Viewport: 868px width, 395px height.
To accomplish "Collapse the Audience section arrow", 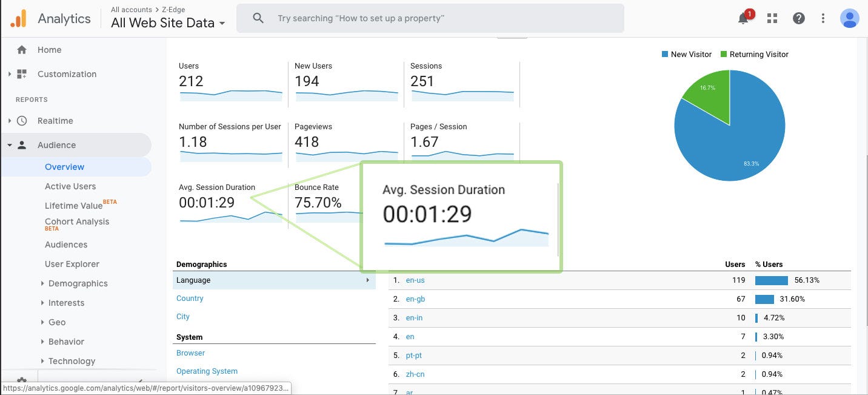I will tap(9, 145).
